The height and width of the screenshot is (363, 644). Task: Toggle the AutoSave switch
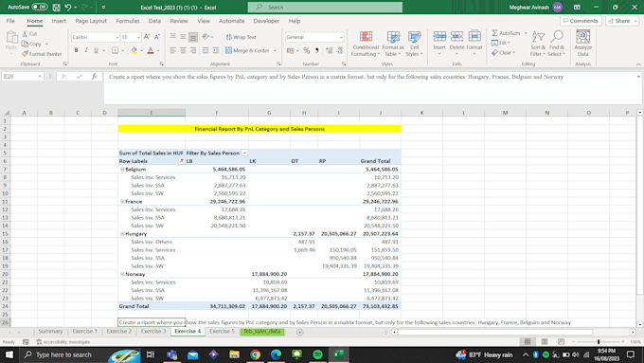point(40,7)
